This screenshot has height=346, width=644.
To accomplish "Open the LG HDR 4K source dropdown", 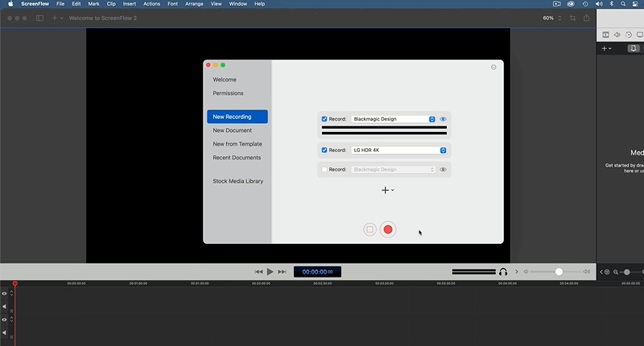I will [398, 150].
